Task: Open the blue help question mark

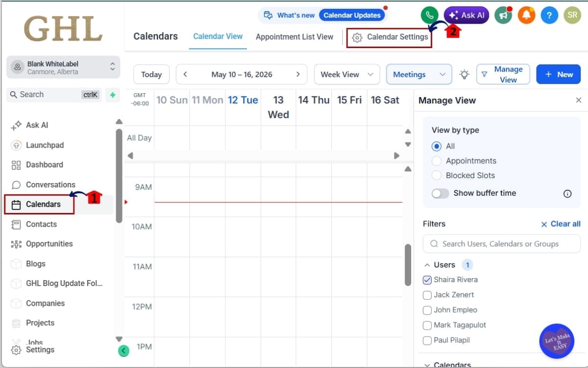Action: point(549,15)
